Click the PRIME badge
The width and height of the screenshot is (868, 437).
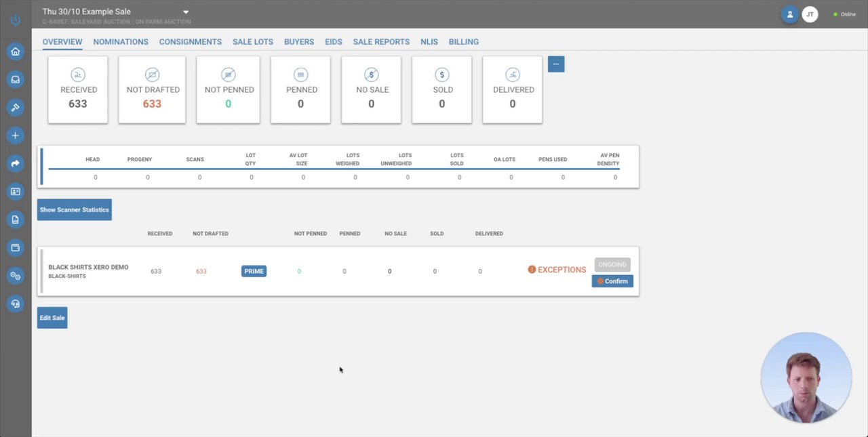254,271
